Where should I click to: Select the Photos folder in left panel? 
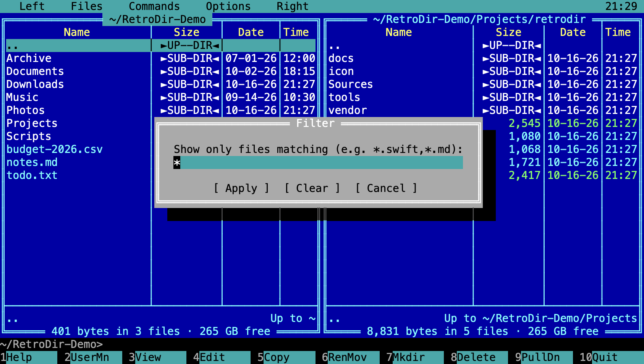point(161,110)
